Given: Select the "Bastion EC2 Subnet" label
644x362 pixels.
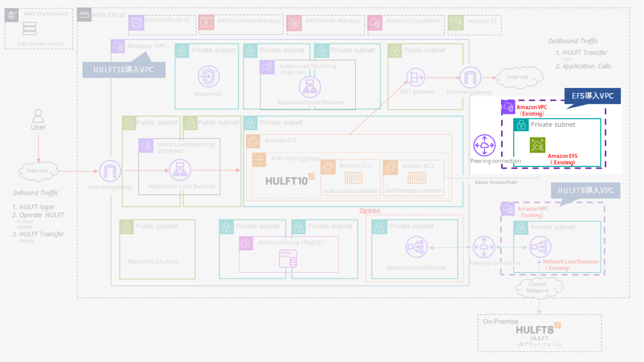Looking at the screenshot, I should 153,262.
